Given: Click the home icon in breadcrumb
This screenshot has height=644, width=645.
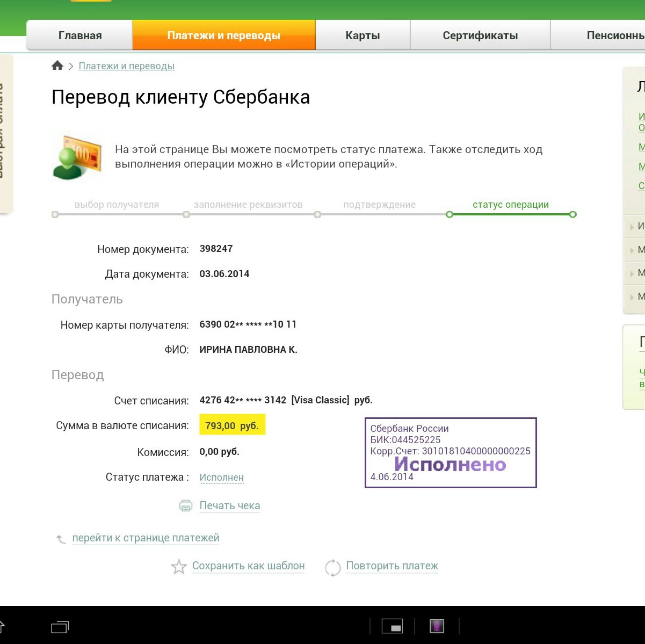Looking at the screenshot, I should pos(57,66).
